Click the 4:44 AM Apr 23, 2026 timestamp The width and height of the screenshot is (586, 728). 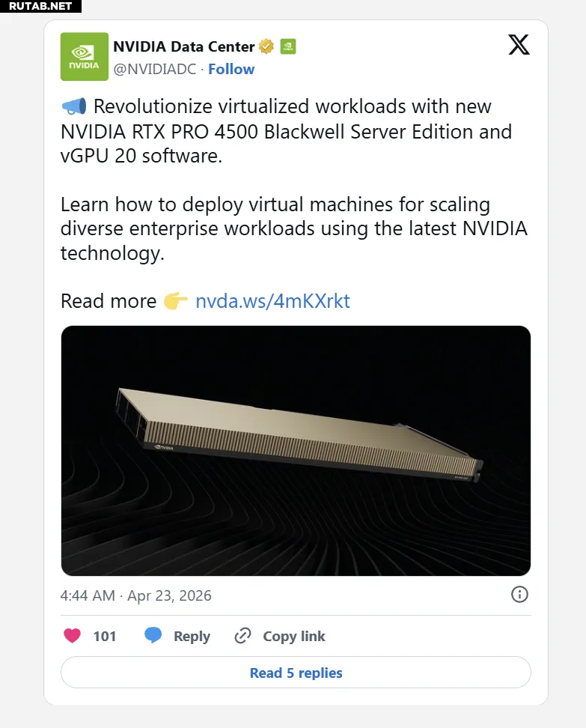click(136, 595)
